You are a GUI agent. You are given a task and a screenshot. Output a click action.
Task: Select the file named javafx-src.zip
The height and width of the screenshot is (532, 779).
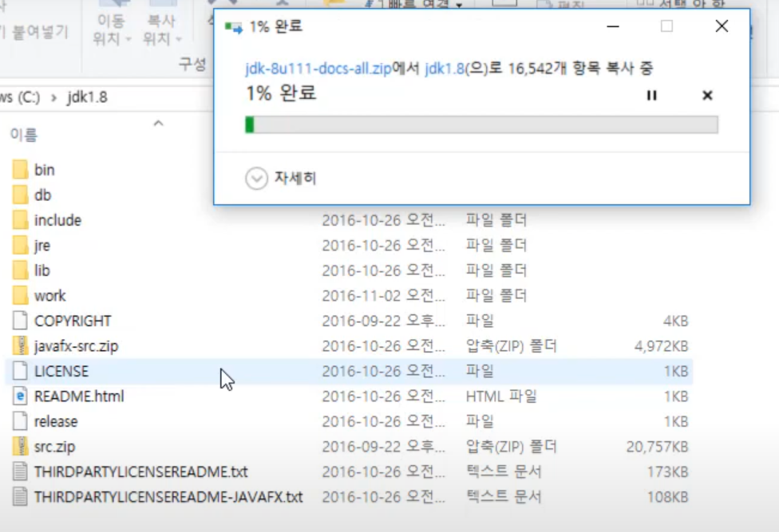pos(76,346)
